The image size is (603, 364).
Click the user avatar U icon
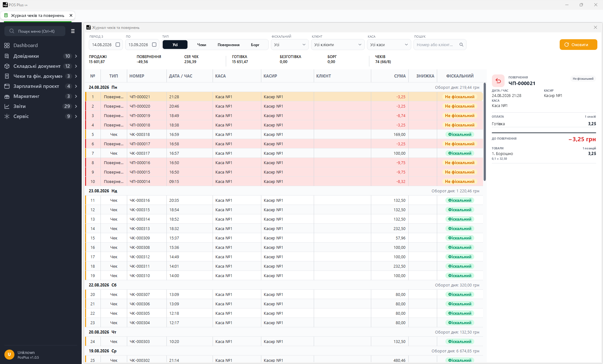pos(9,355)
